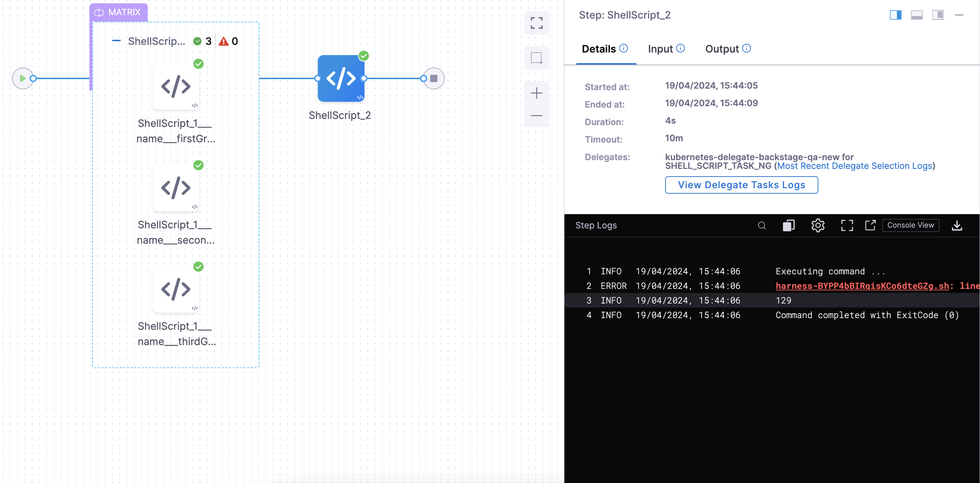980x483 pixels.
Task: Zoom in with the plus icon
Action: tap(536, 93)
